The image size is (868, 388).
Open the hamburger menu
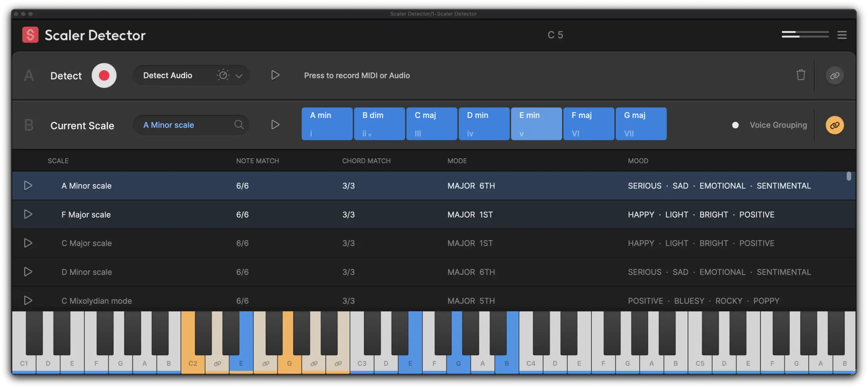pyautogui.click(x=842, y=35)
